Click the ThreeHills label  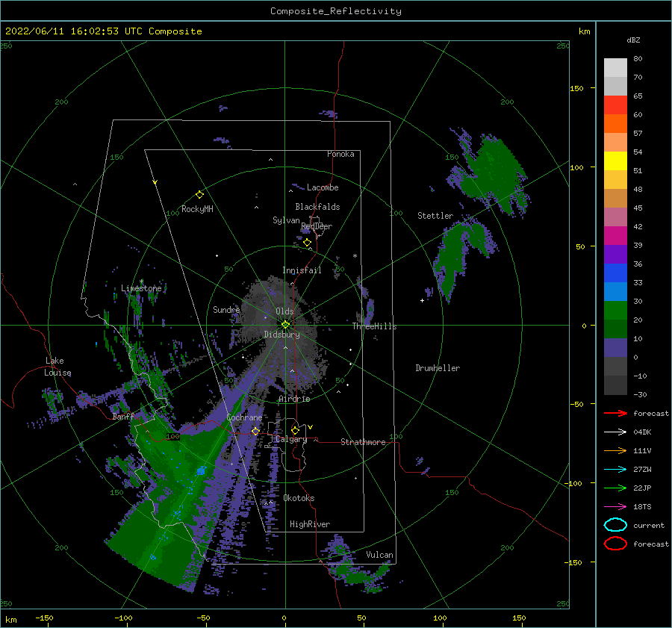374,326
